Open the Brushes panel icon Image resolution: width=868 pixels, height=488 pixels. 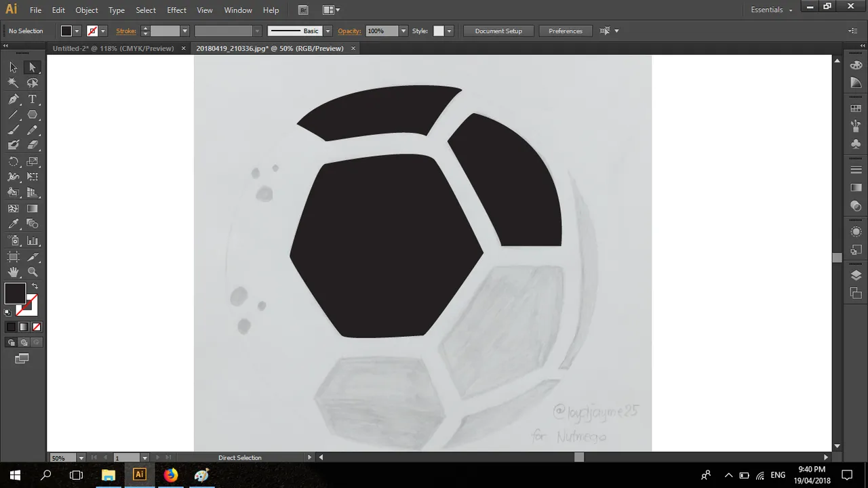pyautogui.click(x=856, y=126)
